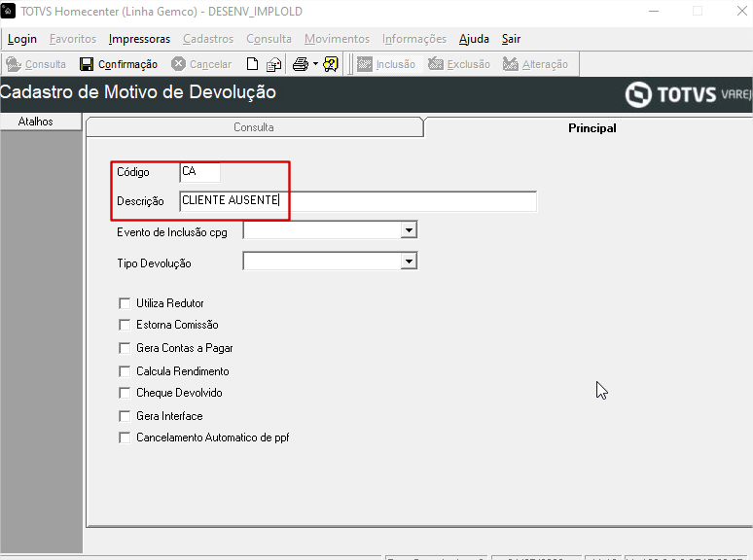Expand the Evento de Inclusão cpg dropdown
The width and height of the screenshot is (753, 560).
point(409,230)
